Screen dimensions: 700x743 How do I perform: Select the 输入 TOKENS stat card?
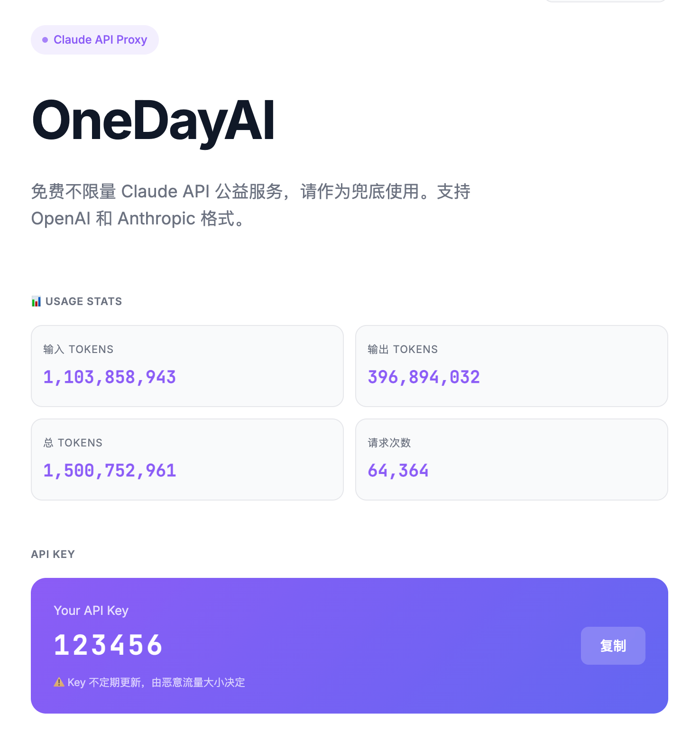click(x=187, y=366)
